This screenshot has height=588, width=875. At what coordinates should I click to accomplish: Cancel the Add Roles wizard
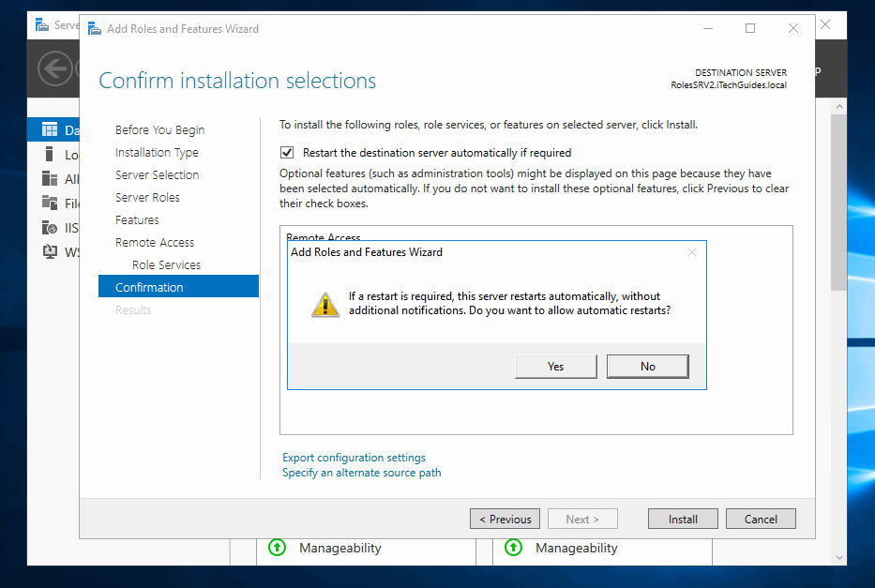coord(761,519)
